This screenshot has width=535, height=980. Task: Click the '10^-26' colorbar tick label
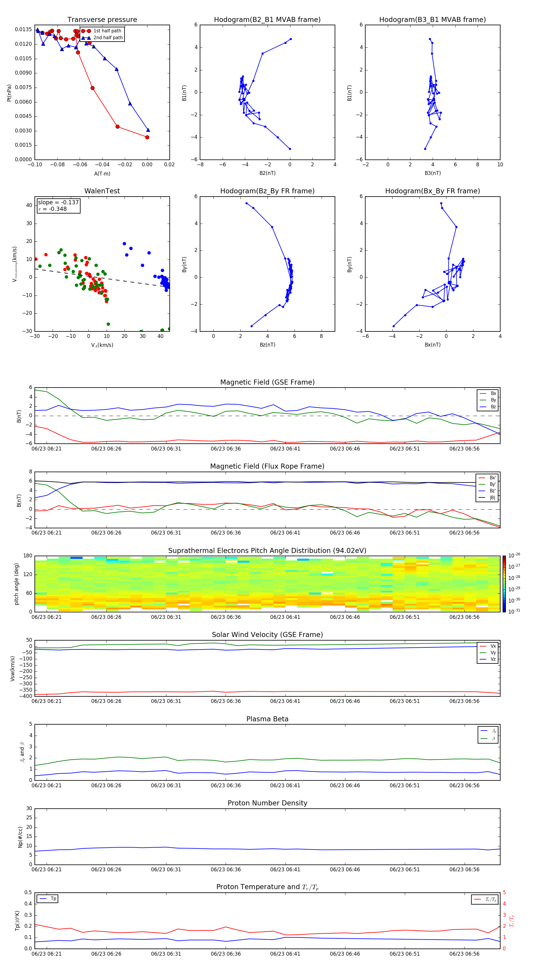tap(514, 555)
